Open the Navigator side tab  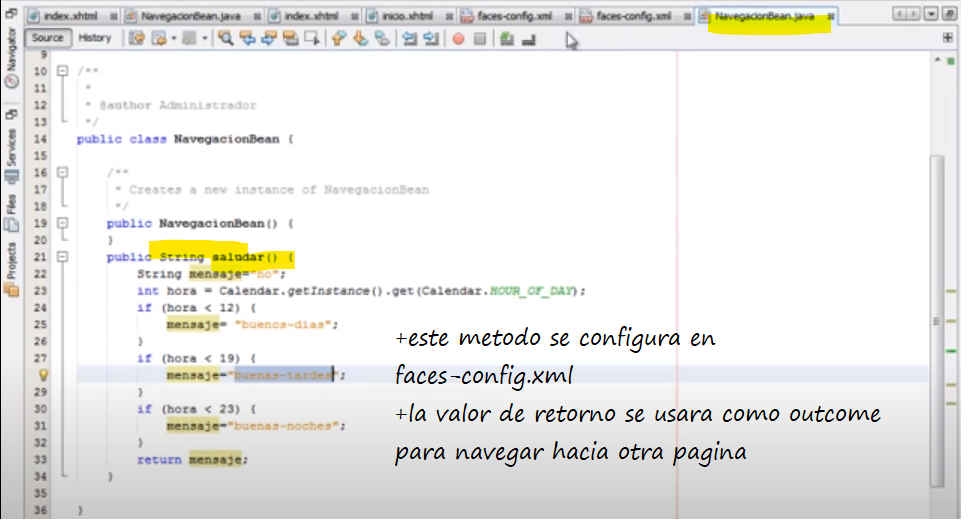click(11, 58)
